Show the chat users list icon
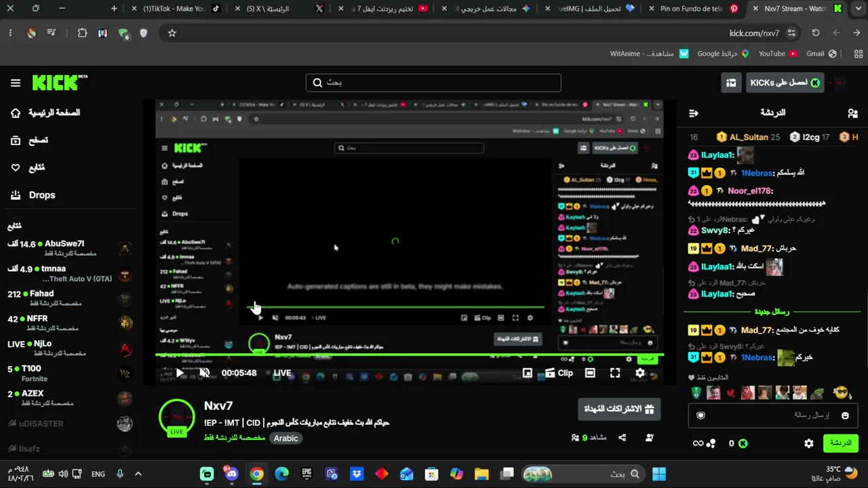 [x=852, y=113]
